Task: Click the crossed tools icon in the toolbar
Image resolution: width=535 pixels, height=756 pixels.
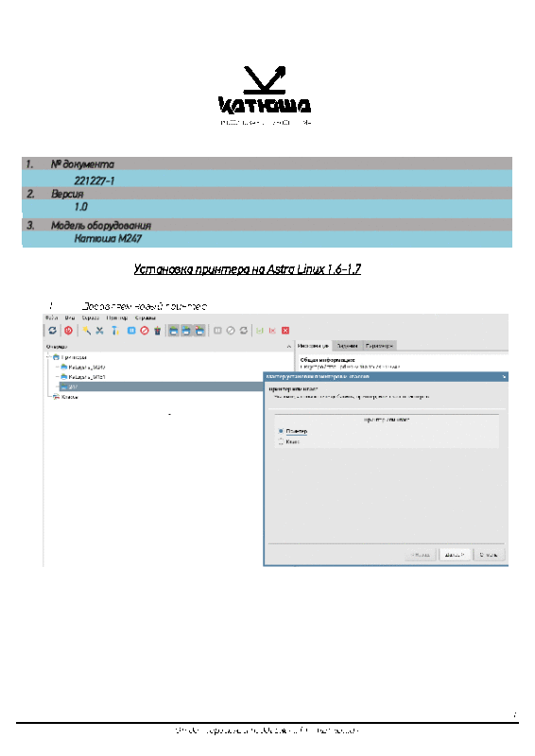Action: [99, 330]
